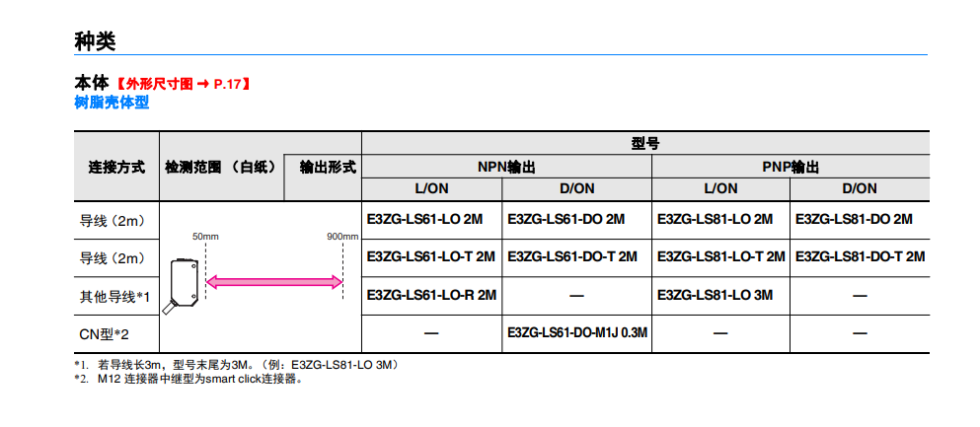Viewport: 980px width, 427px height.
Task: Select model E3ZG-LS81-DO 2M cell
Action: (x=854, y=219)
